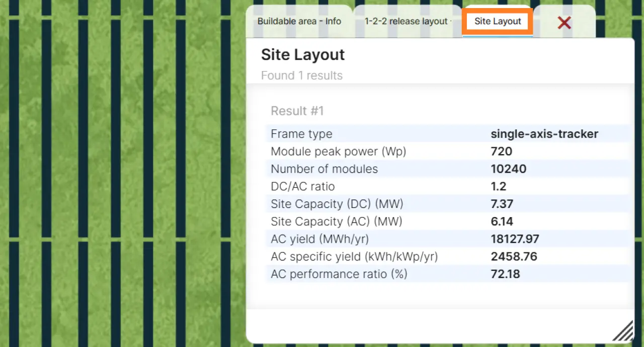Image resolution: width=644 pixels, height=347 pixels.
Task: Select the AC yield value 18127.97
Action: 515,239
